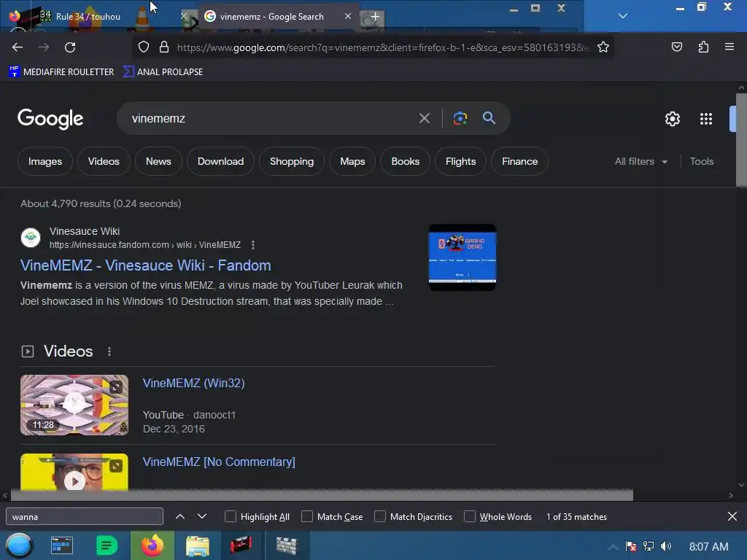Filter results by Images
The width and height of the screenshot is (747, 560).
pyautogui.click(x=45, y=161)
